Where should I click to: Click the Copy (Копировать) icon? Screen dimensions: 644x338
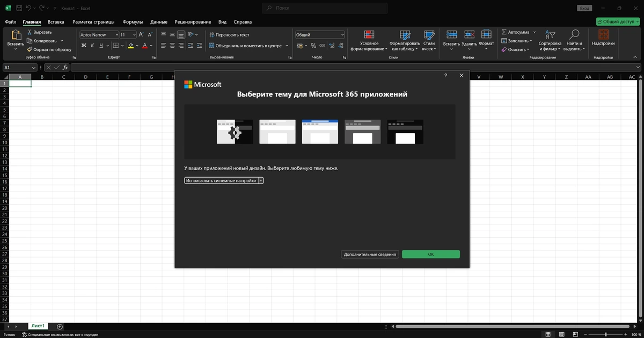pos(29,41)
